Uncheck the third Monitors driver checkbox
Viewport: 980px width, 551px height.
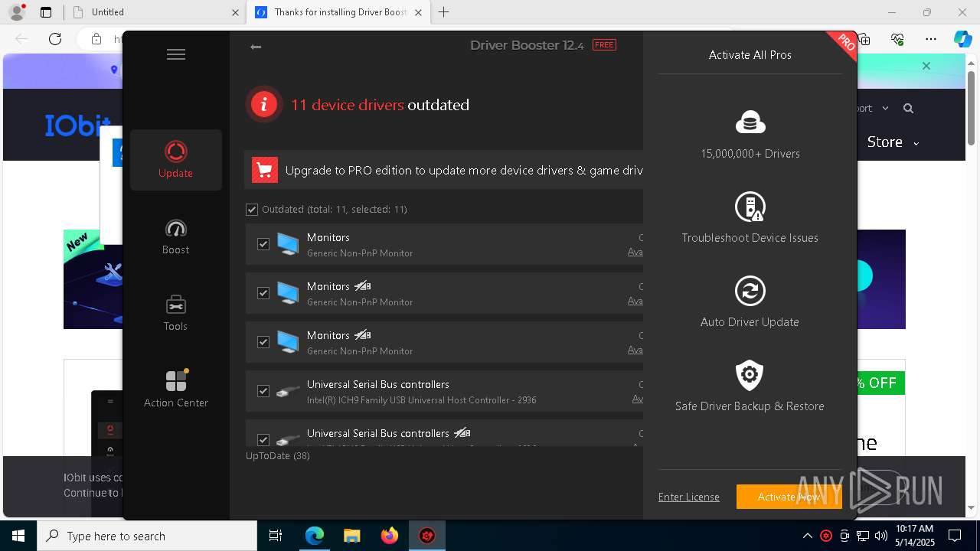[263, 342]
